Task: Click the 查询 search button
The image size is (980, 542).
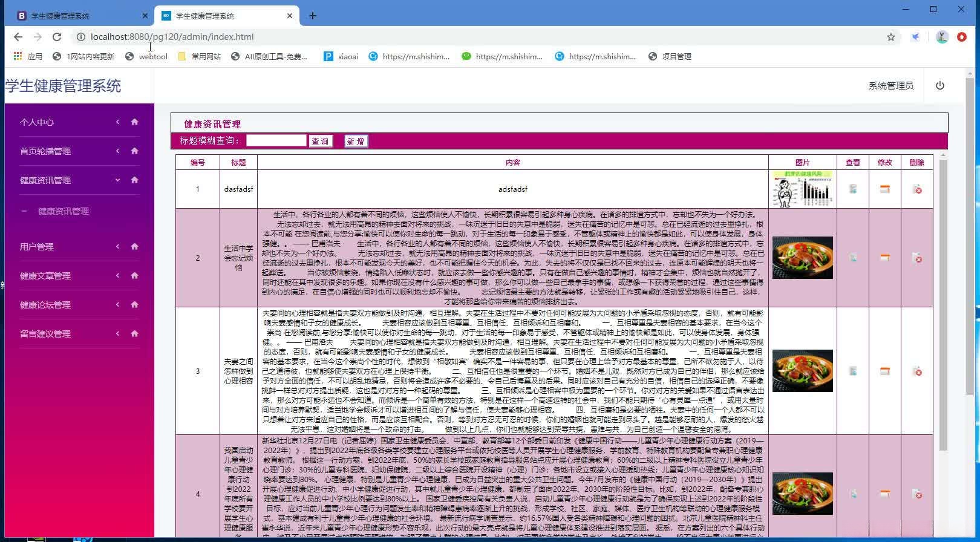Action: point(320,142)
